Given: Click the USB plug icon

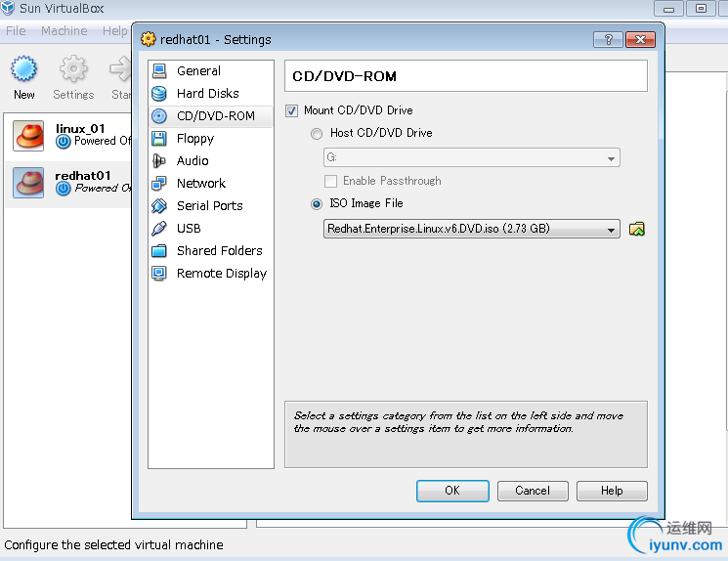Looking at the screenshot, I should [159, 228].
